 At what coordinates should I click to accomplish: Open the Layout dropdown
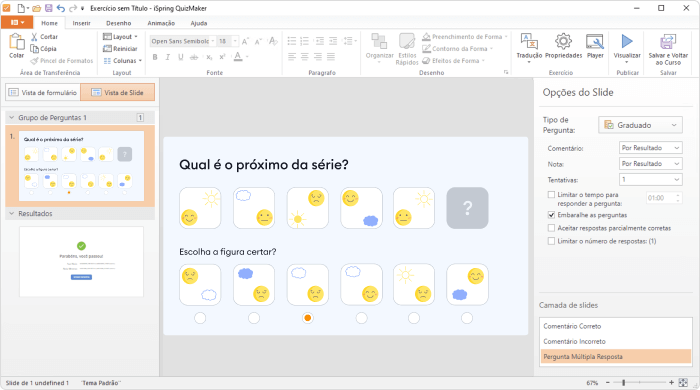point(120,37)
